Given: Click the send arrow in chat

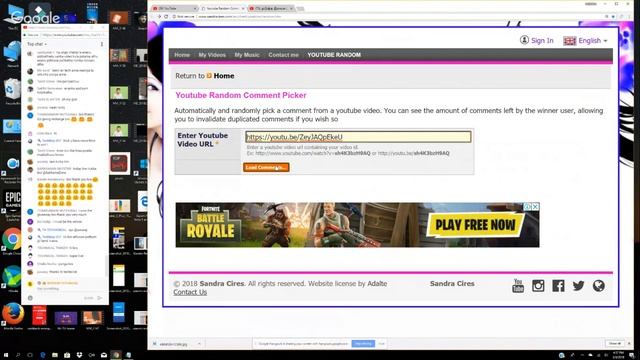Looking at the screenshot, I should 100,298.
